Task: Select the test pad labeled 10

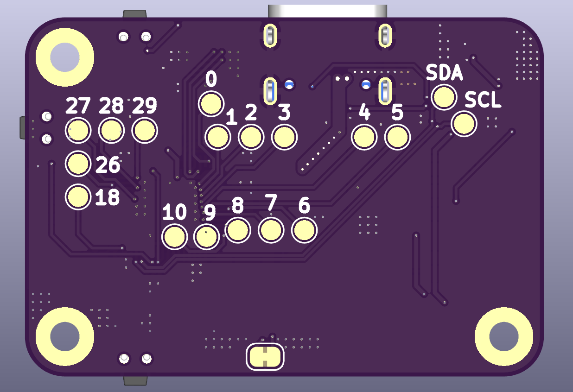Action: tap(175, 237)
